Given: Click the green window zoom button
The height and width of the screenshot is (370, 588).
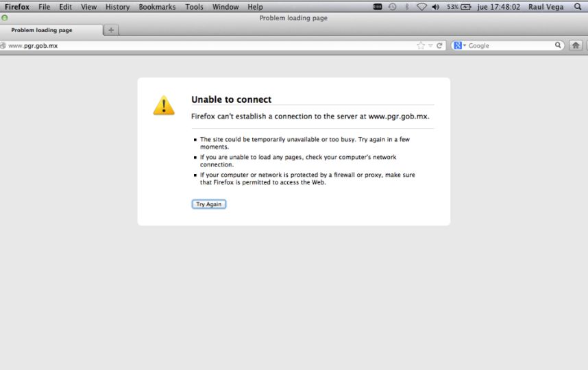Looking at the screenshot, I should click(5, 18).
